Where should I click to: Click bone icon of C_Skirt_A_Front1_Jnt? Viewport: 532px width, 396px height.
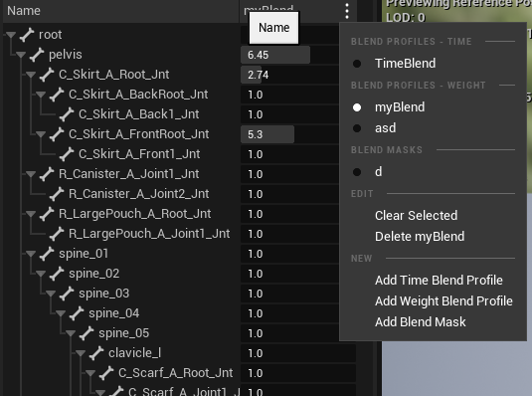tap(67, 154)
